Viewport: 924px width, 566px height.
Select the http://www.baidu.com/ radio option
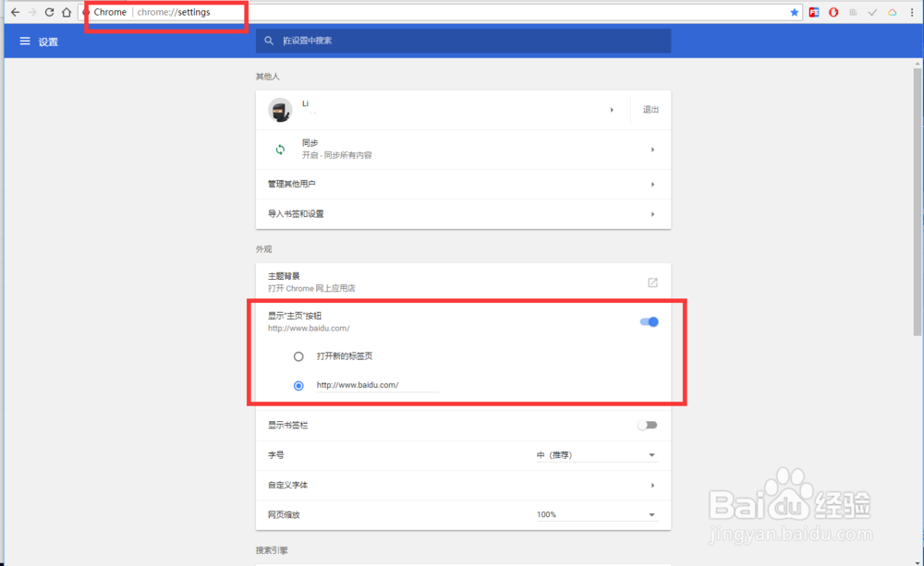(298, 386)
